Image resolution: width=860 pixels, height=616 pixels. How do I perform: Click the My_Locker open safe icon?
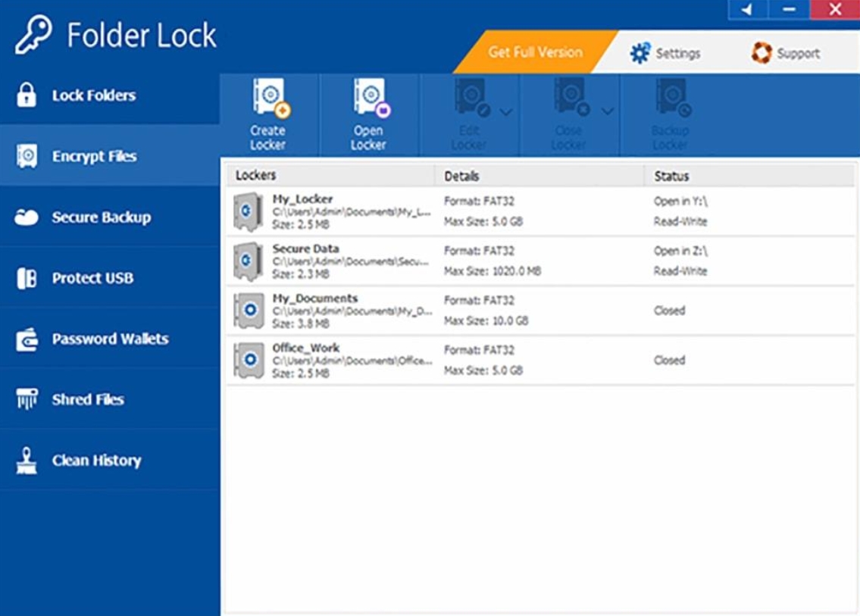(x=247, y=211)
